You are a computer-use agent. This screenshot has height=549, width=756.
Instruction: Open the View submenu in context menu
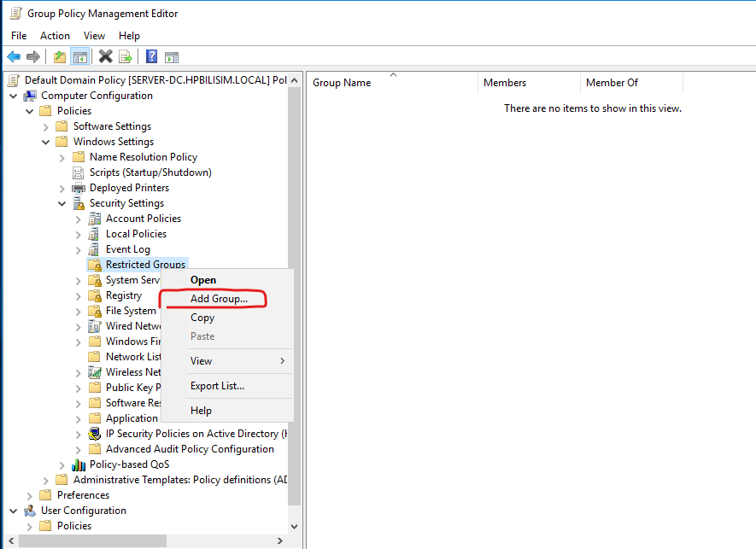[227, 361]
